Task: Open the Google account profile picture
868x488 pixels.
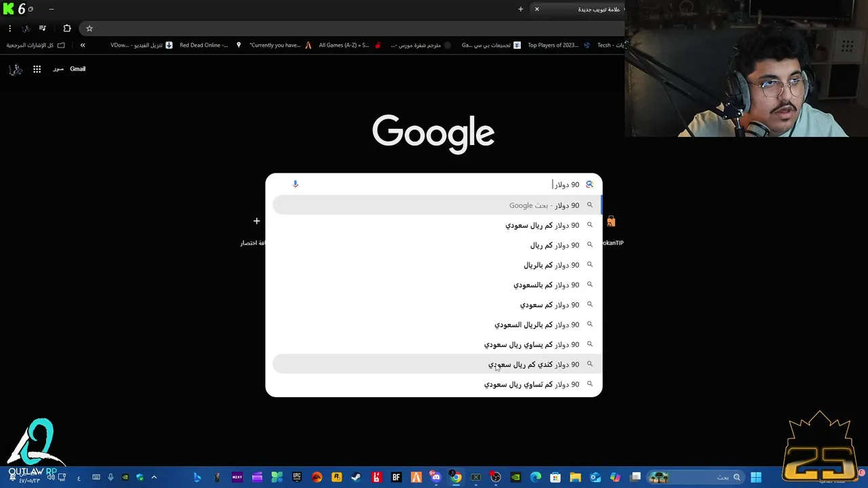Action: pos(15,69)
